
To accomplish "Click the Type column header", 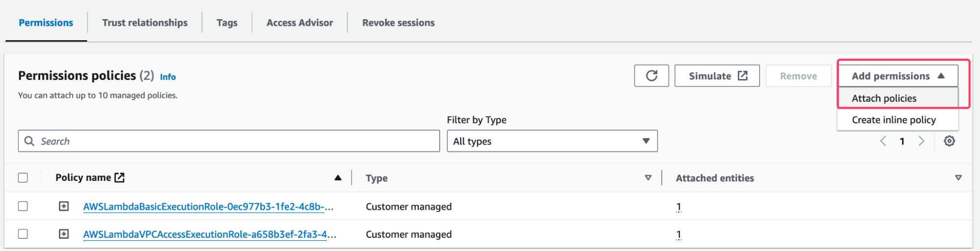I will (x=377, y=178).
